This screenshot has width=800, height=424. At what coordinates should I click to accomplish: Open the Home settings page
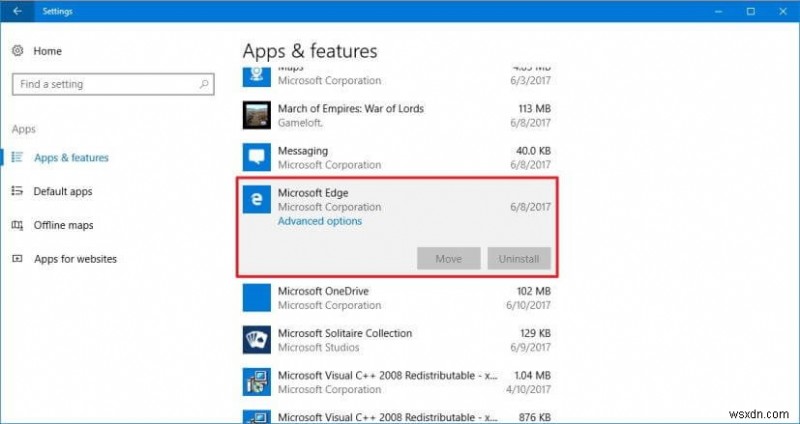click(47, 51)
